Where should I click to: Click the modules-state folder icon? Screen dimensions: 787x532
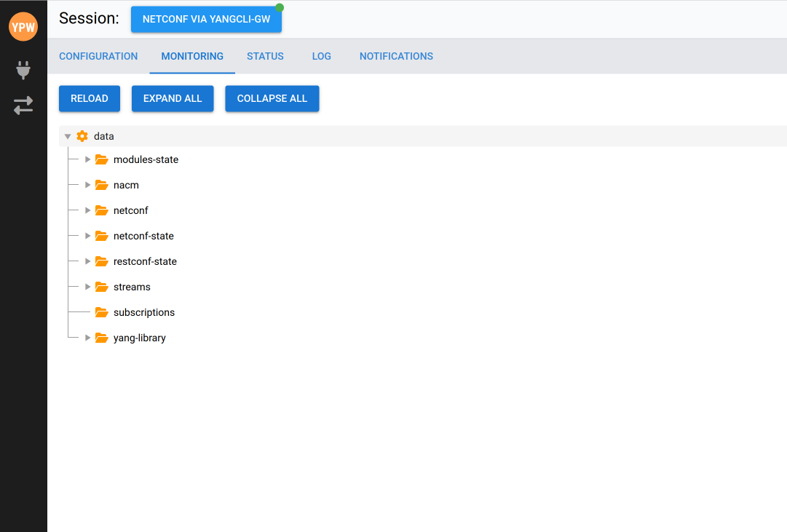tap(101, 159)
